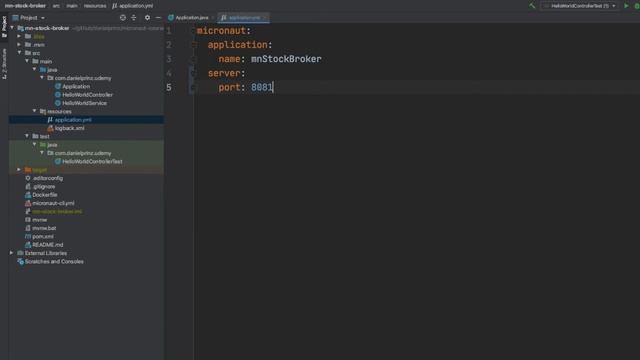640x360 pixels.
Task: Run HelloWorldControllerTest with the green play icon
Action: [627, 6]
